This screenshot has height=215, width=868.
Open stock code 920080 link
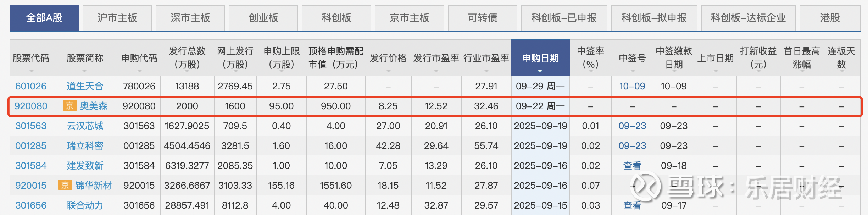(31, 106)
